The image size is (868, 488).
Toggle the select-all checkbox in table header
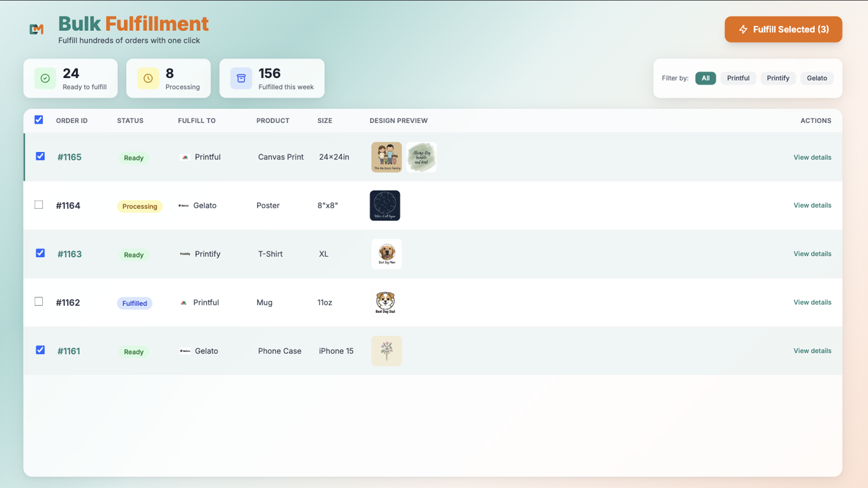[x=39, y=120]
